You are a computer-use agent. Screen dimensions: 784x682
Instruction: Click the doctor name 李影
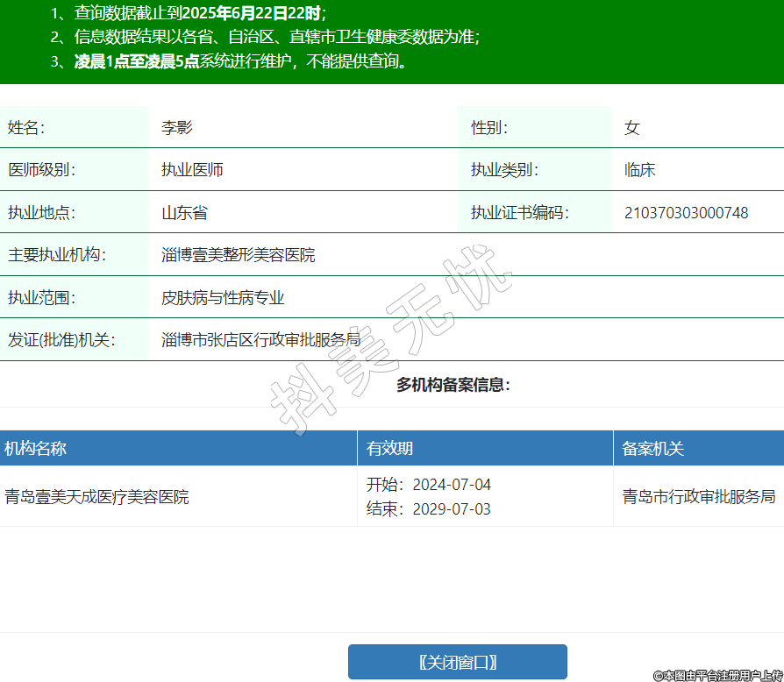tap(176, 128)
